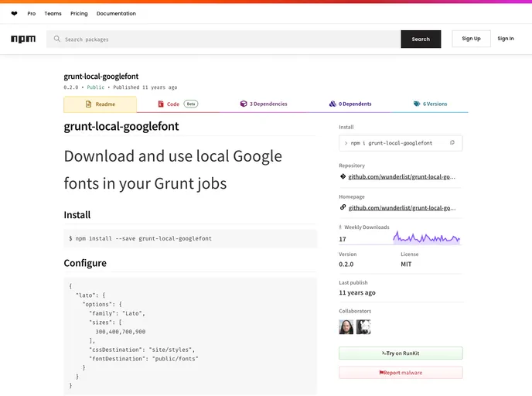
Task: Click the Beta badge on Code tab
Action: coord(191,104)
